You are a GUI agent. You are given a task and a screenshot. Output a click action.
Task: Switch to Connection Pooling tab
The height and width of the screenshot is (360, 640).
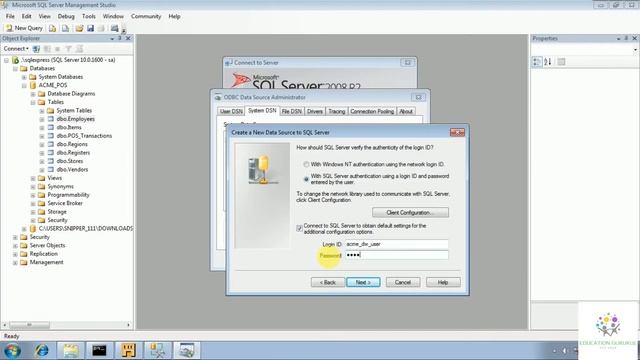coord(372,111)
